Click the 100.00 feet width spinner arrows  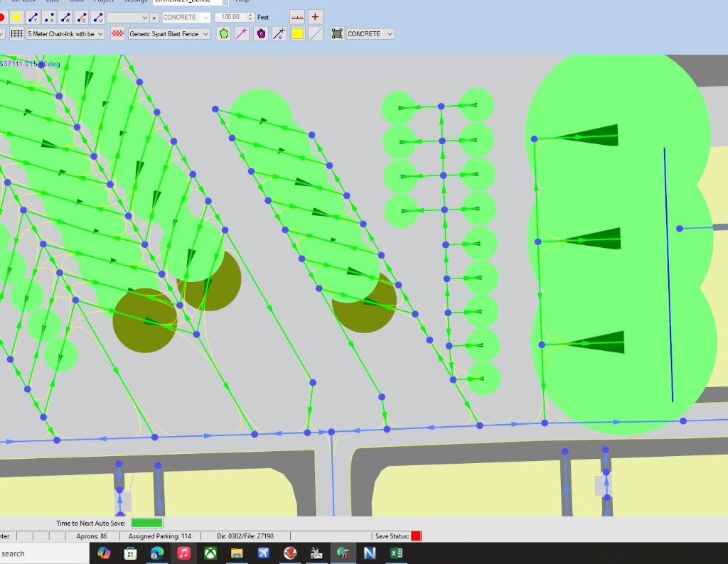pyautogui.click(x=250, y=17)
